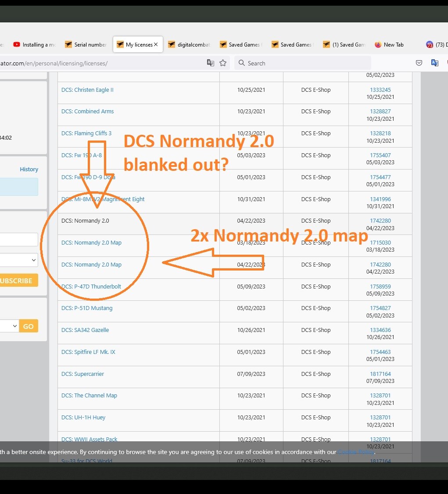Click the licenses URL in the address bar
This screenshot has width=448, height=494.
pos(54,63)
